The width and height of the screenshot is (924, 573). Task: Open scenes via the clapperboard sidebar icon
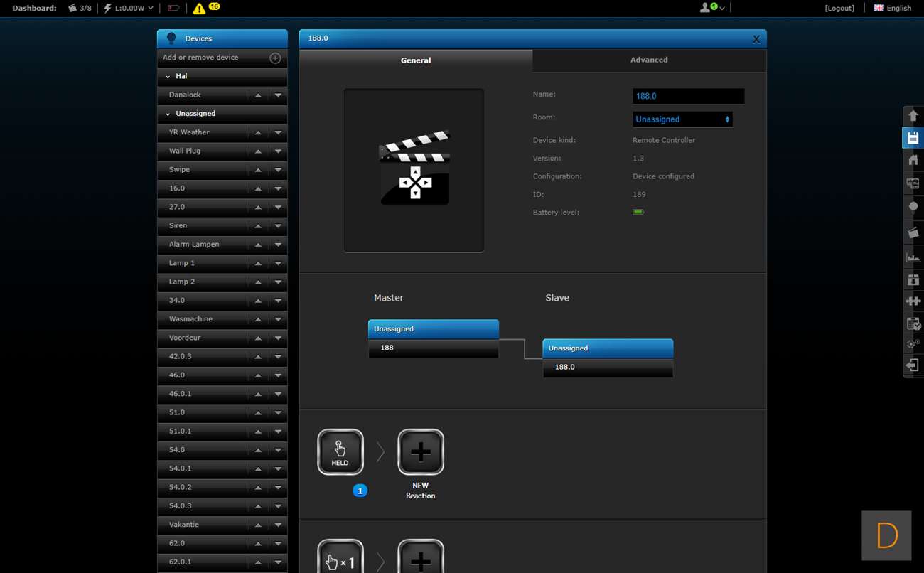click(913, 232)
